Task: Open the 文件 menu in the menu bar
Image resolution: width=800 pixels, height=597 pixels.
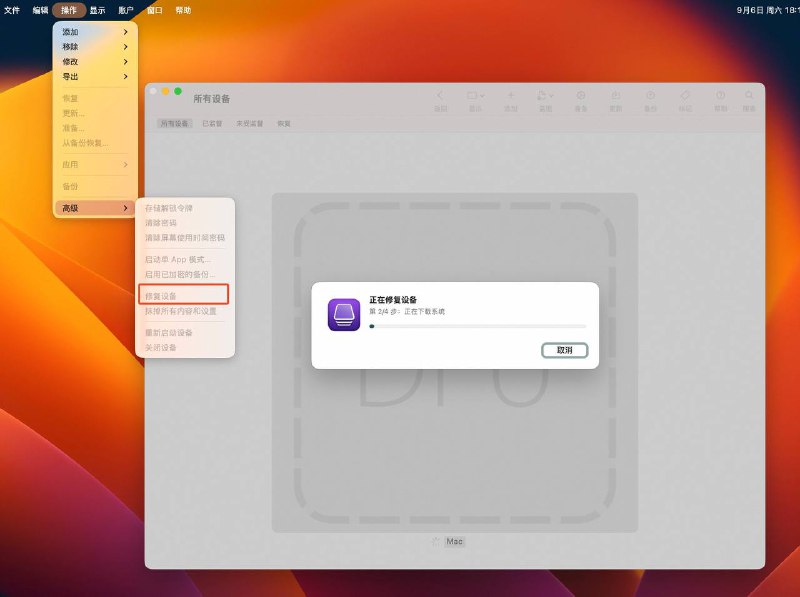Action: pyautogui.click(x=12, y=9)
